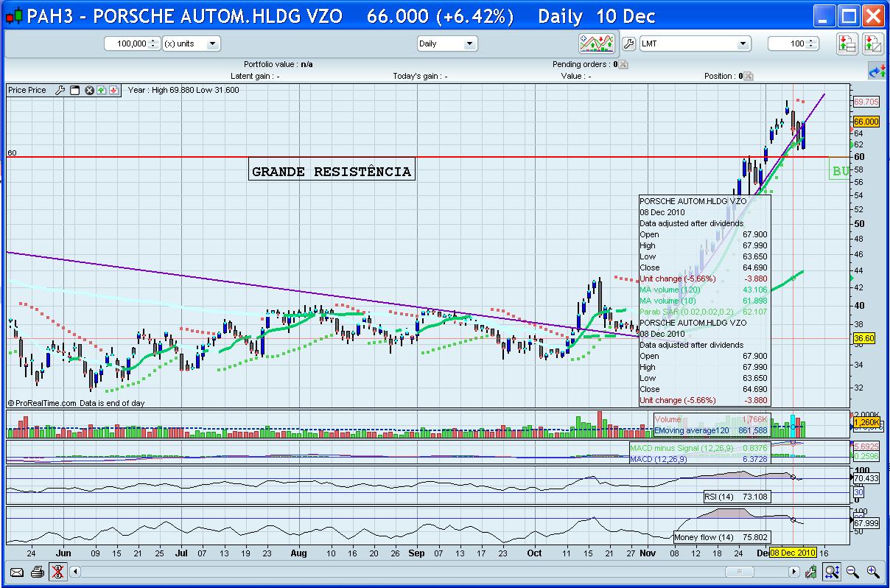Image resolution: width=890 pixels, height=588 pixels.
Task: Click the X icon beside Position
Action: point(747,76)
